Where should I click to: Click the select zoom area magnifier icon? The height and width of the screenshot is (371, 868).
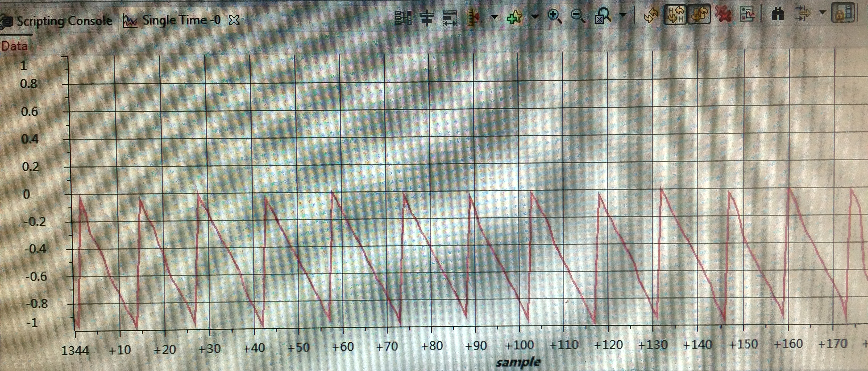click(x=603, y=16)
